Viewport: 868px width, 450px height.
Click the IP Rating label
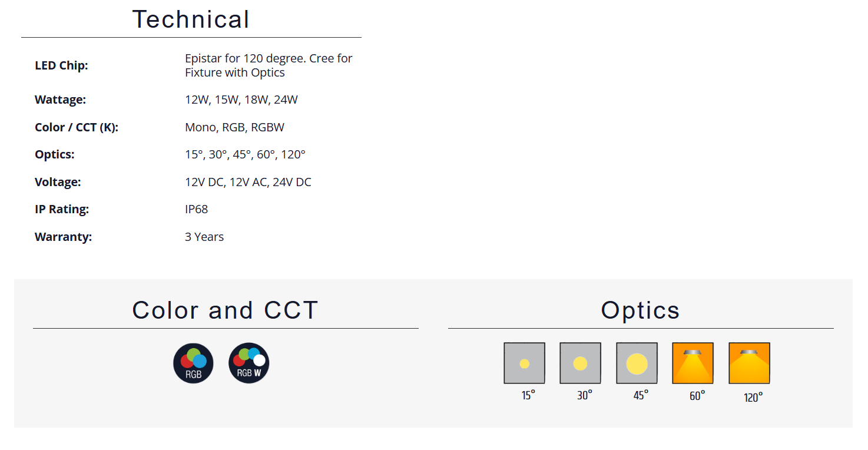click(62, 209)
